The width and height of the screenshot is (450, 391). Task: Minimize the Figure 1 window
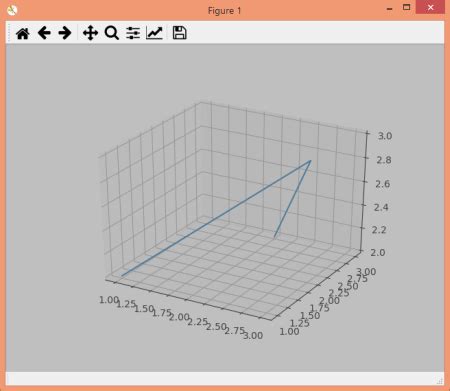click(x=389, y=9)
